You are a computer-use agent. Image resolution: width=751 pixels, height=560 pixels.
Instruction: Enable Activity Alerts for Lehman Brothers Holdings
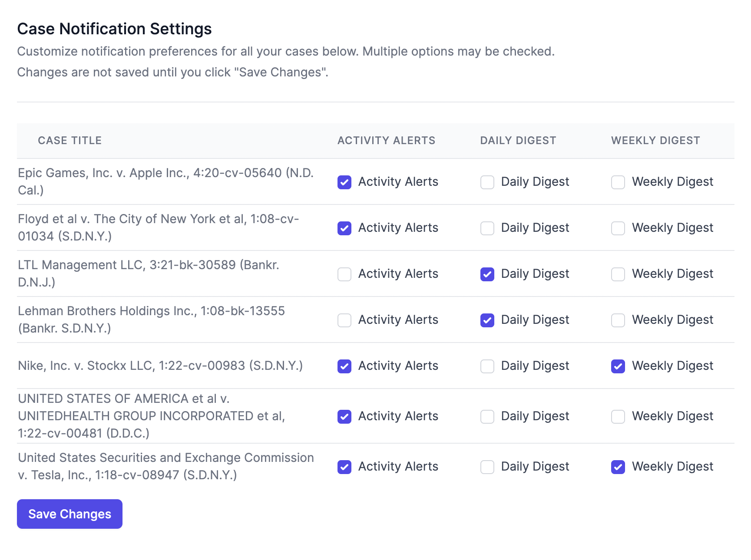pyautogui.click(x=344, y=320)
